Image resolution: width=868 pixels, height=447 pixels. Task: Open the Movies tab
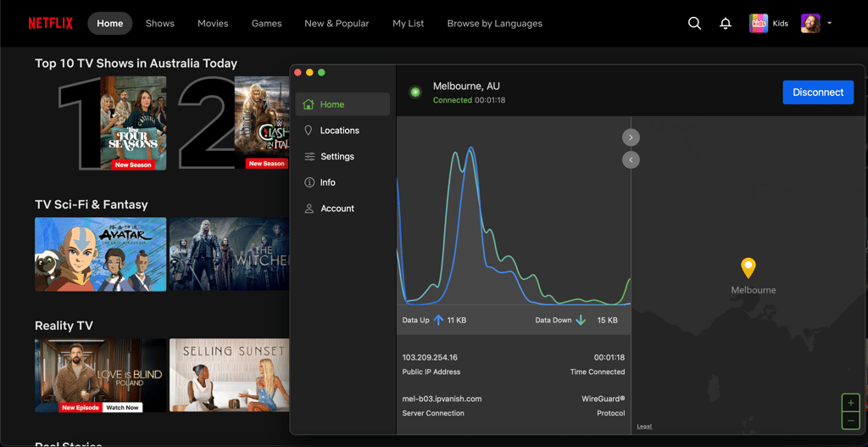(x=213, y=23)
